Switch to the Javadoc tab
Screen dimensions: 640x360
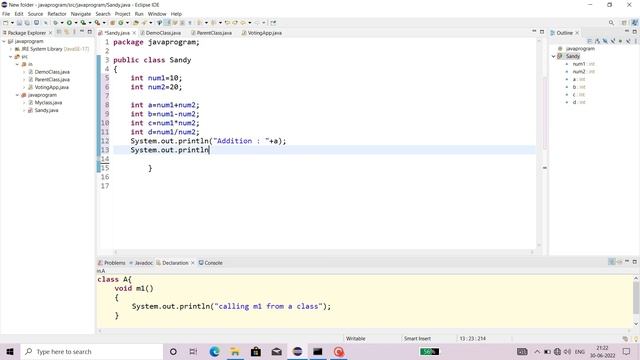click(141, 263)
